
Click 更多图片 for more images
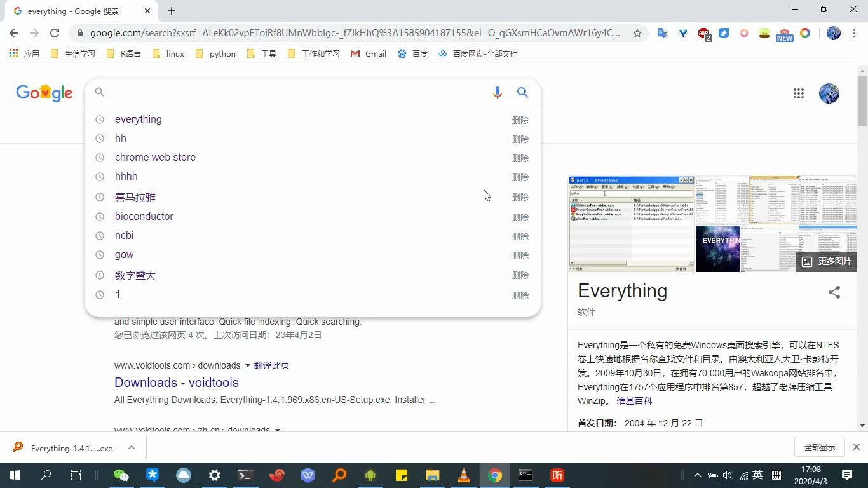[826, 261]
